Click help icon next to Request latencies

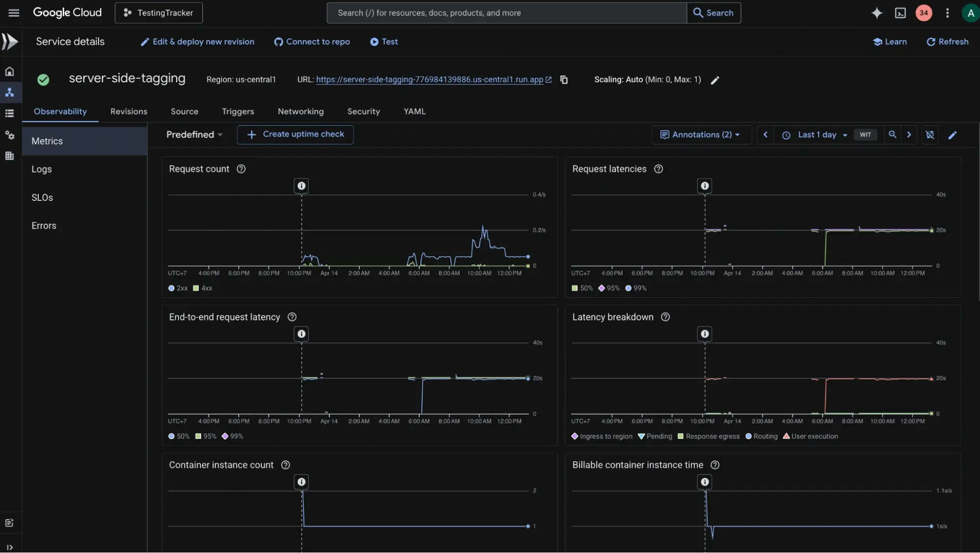658,169
